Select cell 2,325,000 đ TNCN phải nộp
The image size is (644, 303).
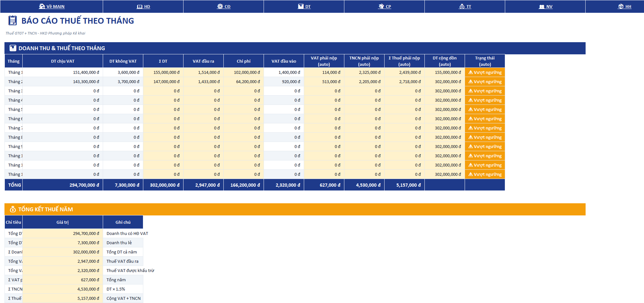coord(364,73)
